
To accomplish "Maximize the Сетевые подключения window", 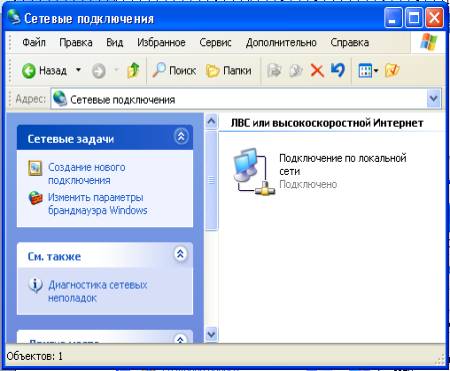I will coord(414,18).
